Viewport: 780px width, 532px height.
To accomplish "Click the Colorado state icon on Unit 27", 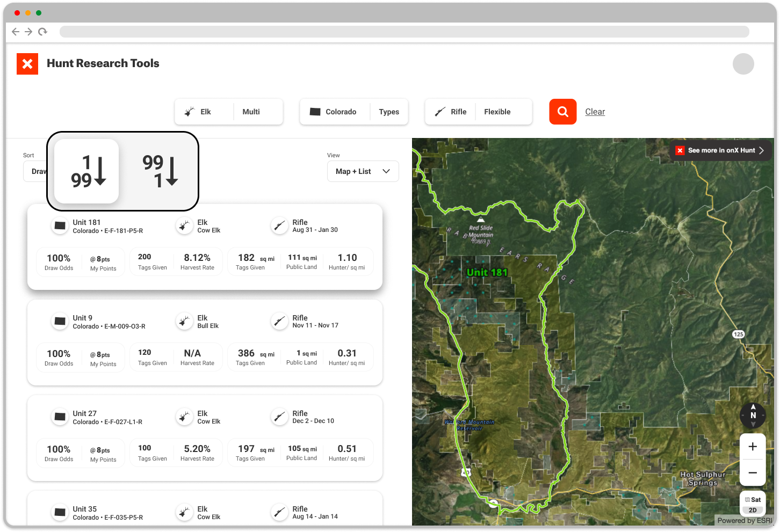I will point(60,417).
